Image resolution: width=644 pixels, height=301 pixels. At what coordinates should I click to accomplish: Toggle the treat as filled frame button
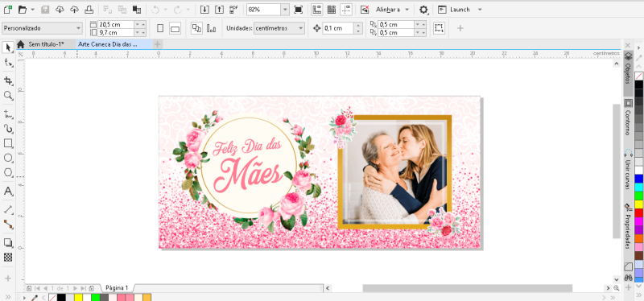click(439, 28)
